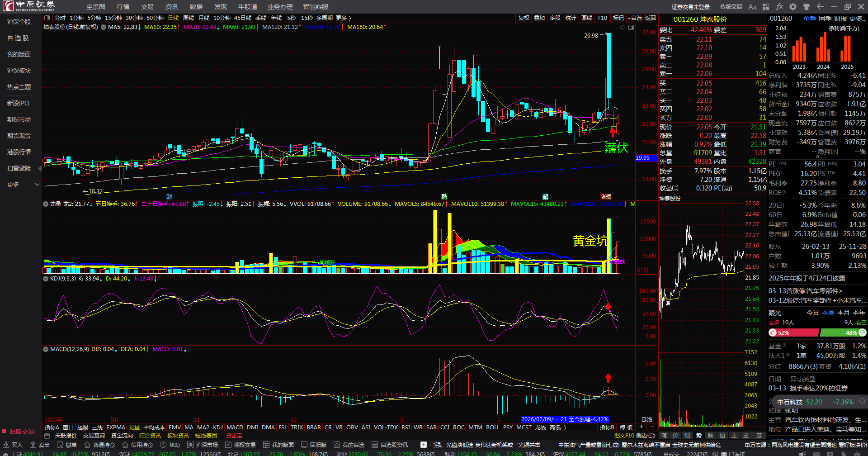
Task: Open the settings gear
Action: pyautogui.click(x=793, y=7)
